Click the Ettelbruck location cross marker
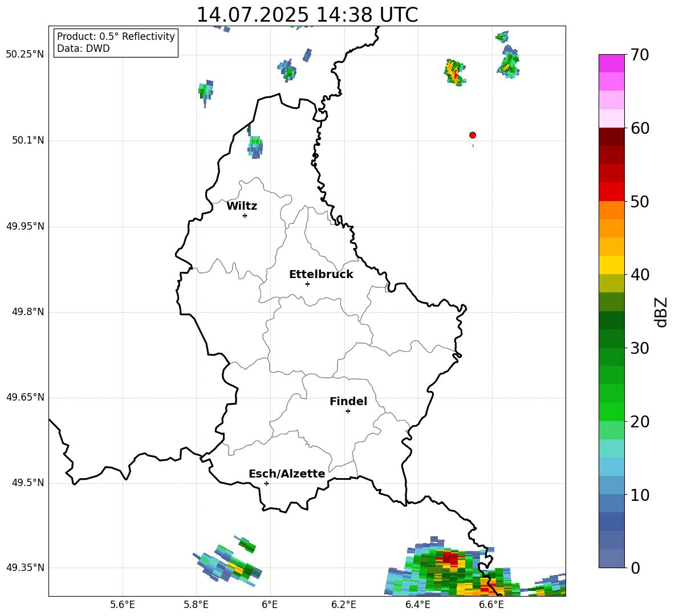Screen dimensions: 675x616 coord(307,284)
